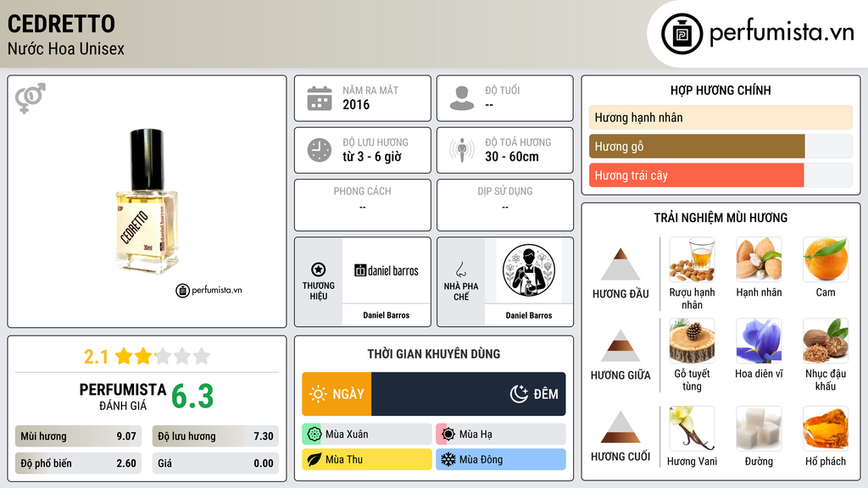Screen dimensions: 868x488
Task: Click the green 6.3 Perfumista rating
Action: tap(192, 396)
